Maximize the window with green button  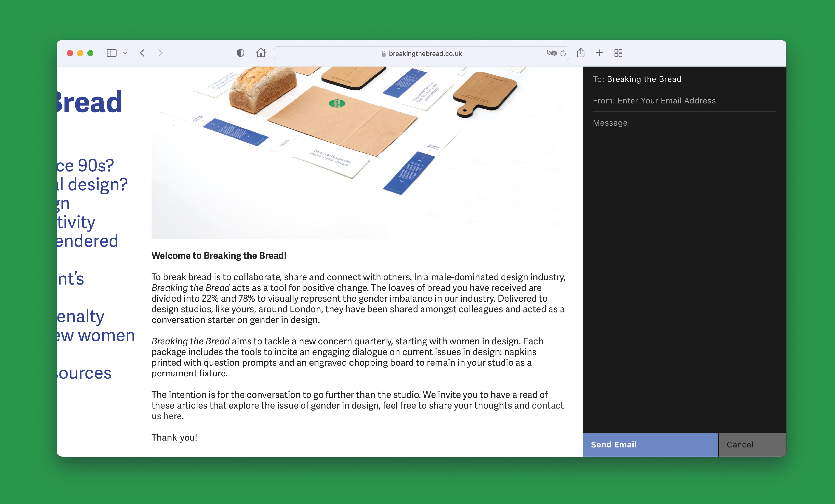[x=90, y=53]
